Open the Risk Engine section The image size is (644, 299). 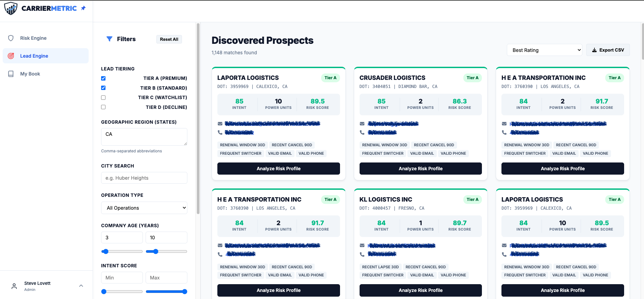tap(45, 38)
